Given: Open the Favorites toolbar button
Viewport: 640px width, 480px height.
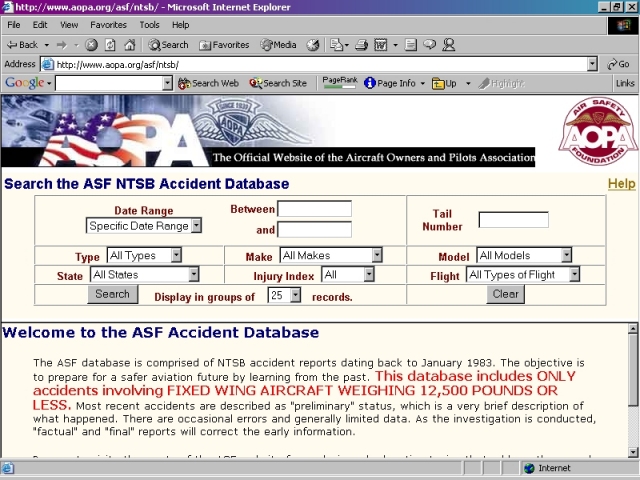Looking at the screenshot, I should [224, 45].
